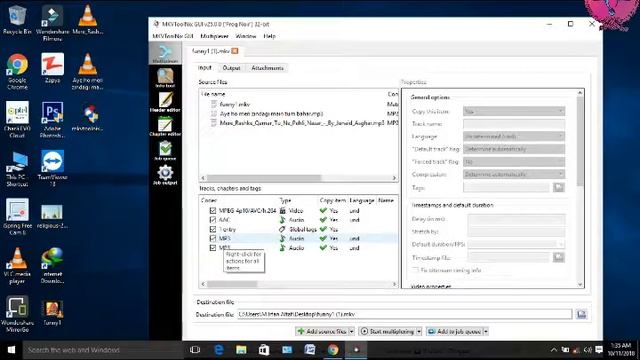
Task: Select the funny1.mkv source file row
Action: (298, 104)
